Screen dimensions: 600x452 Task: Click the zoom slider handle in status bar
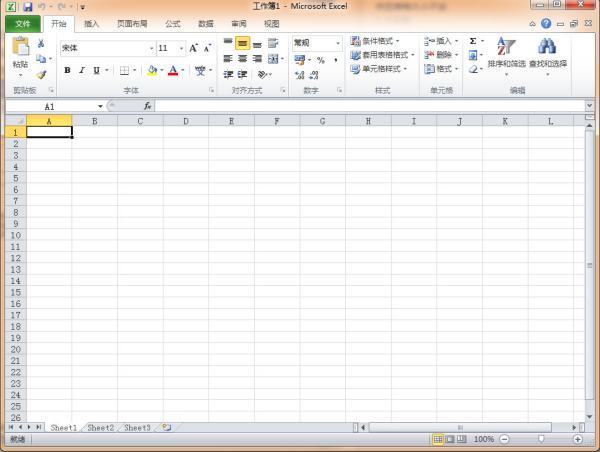coord(541,439)
